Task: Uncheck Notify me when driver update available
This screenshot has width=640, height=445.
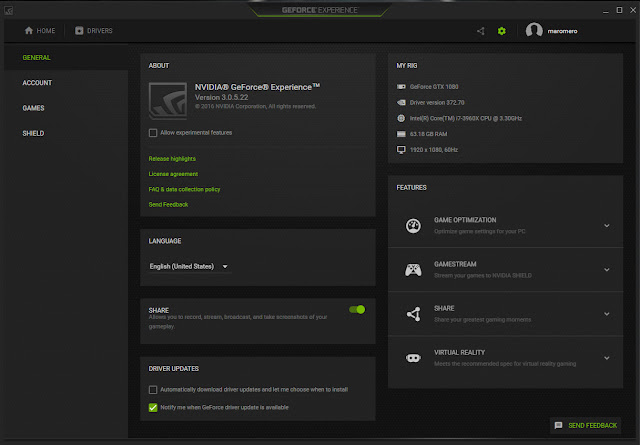Action: point(153,407)
